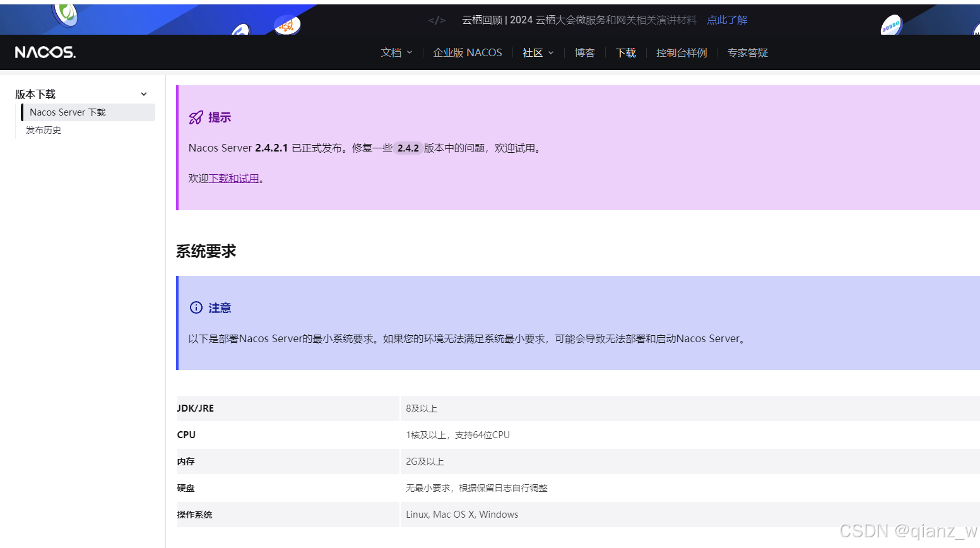Viewport: 980px width, 548px height.
Task: Click the 注意 callout title
Action: point(220,307)
